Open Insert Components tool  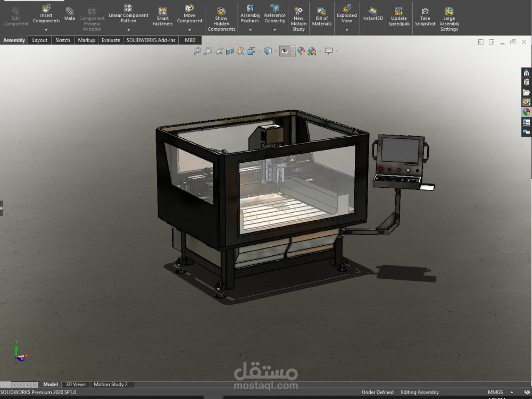46,14
